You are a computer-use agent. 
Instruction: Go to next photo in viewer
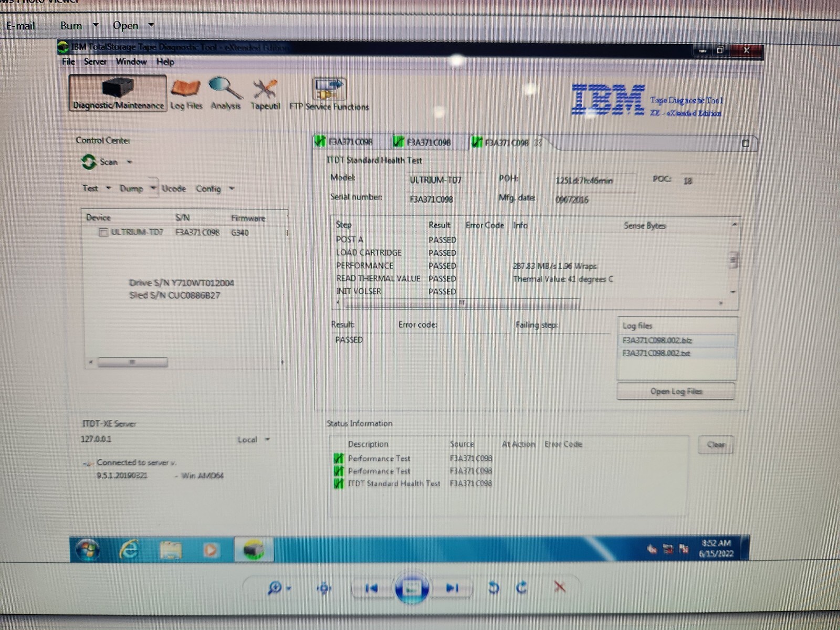452,588
